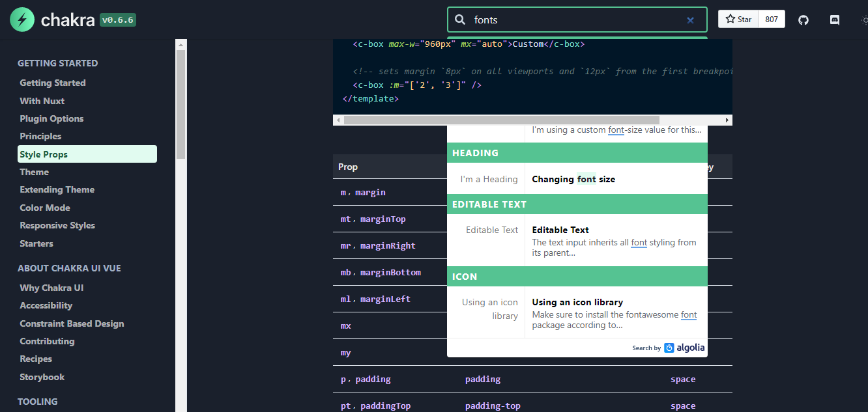The width and height of the screenshot is (868, 412).
Task: Go to the Color Mode page
Action: 45,208
